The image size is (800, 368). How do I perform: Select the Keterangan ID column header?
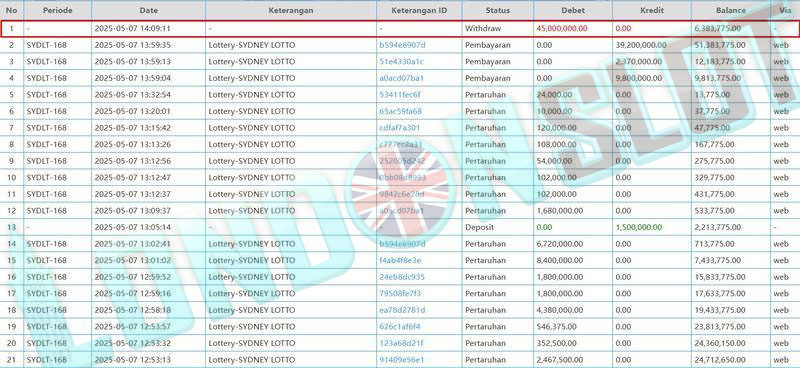(419, 10)
